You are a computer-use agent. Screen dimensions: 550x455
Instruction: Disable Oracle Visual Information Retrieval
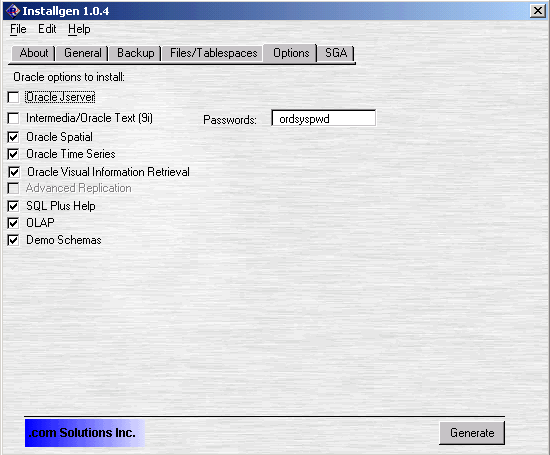coord(14,172)
